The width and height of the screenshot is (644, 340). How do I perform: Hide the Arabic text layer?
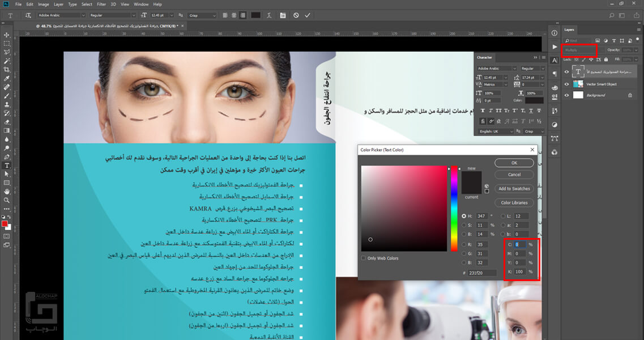click(x=567, y=72)
